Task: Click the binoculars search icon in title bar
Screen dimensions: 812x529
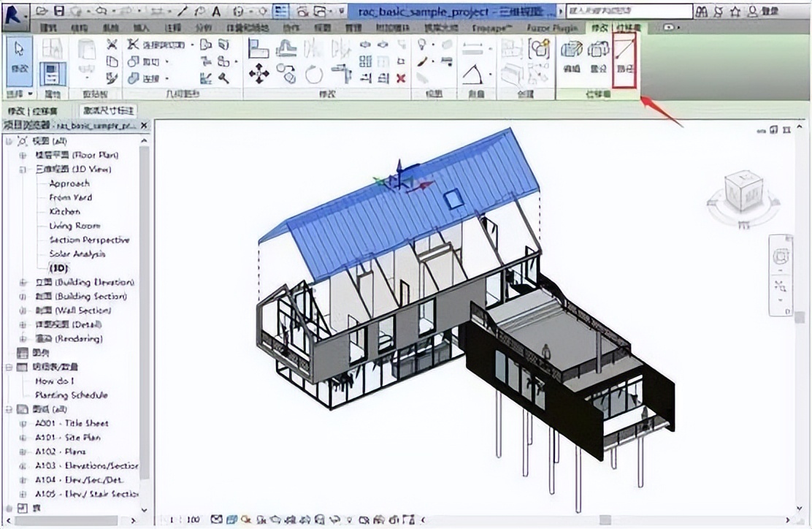Action: 701,12
